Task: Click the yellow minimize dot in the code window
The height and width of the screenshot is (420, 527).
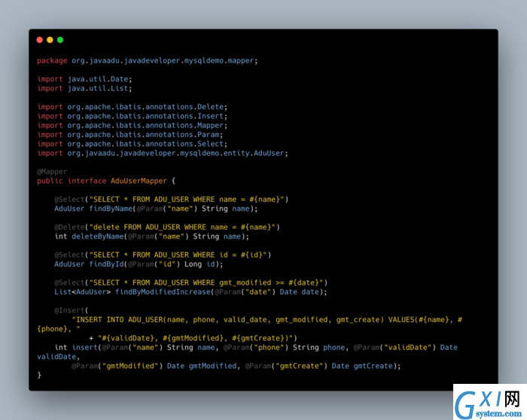Action: (50, 40)
